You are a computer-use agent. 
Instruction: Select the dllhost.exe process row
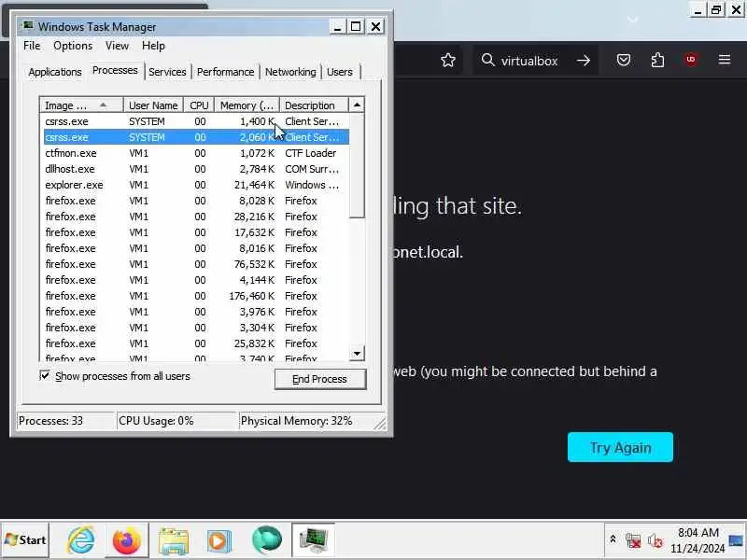click(196, 169)
